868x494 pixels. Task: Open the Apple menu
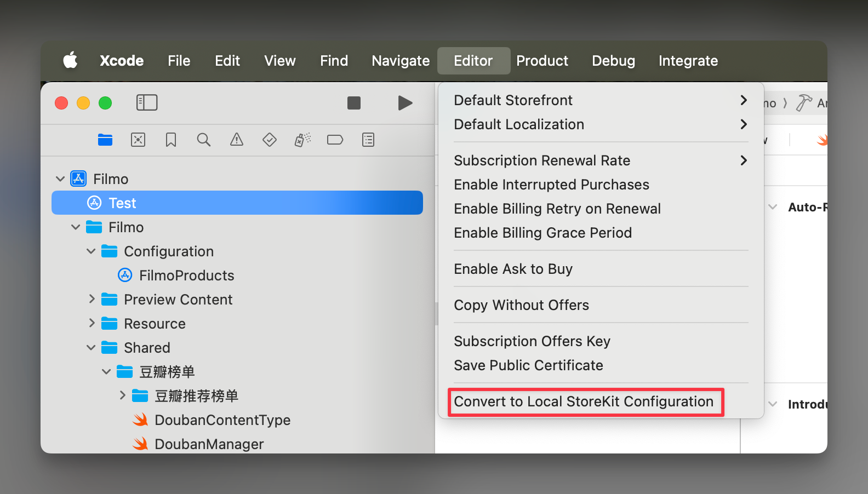[70, 61]
